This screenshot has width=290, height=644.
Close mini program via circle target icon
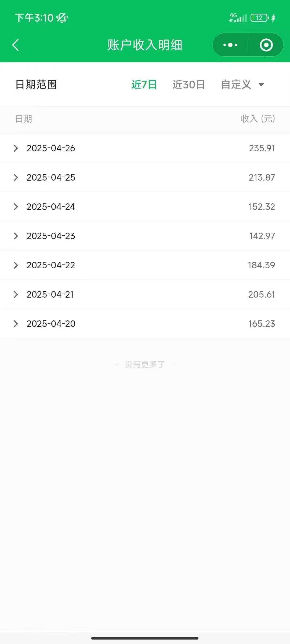pos(266,45)
